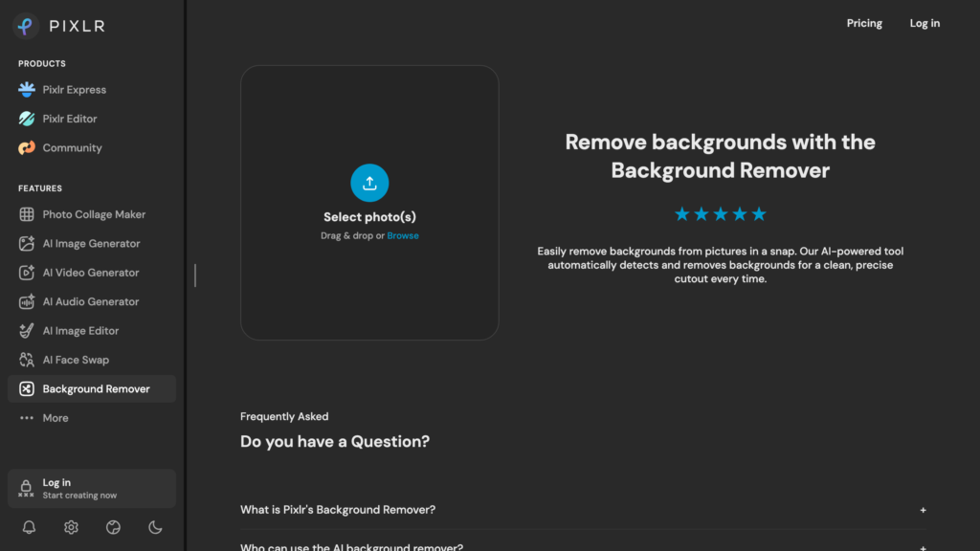Open the Community icon
The image size is (980, 551).
[26, 148]
